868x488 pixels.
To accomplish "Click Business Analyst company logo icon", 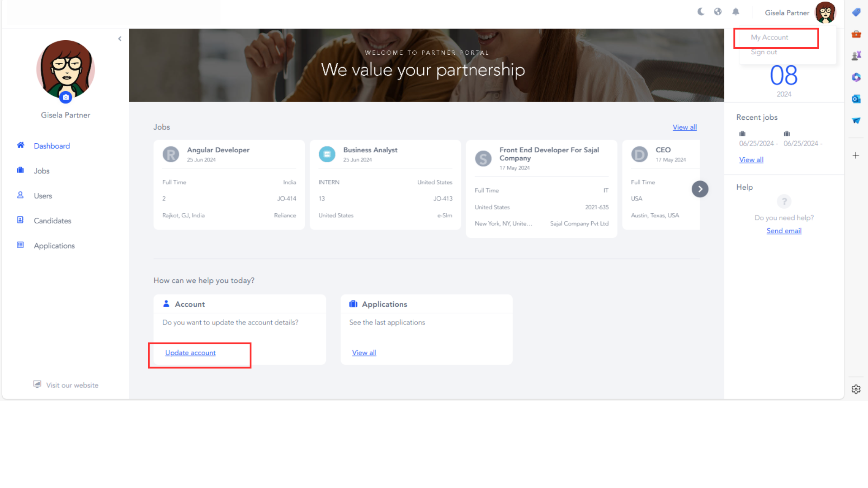I will [x=327, y=155].
